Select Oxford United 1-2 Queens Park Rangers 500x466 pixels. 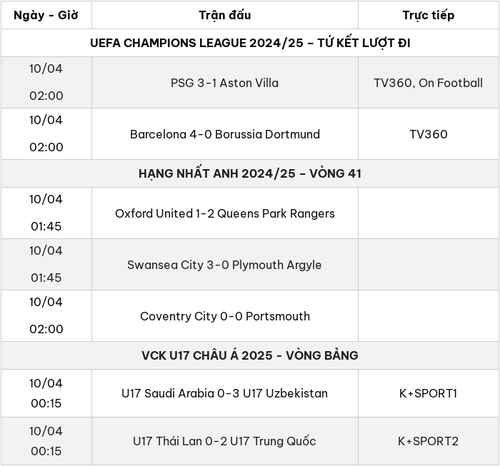(x=225, y=214)
